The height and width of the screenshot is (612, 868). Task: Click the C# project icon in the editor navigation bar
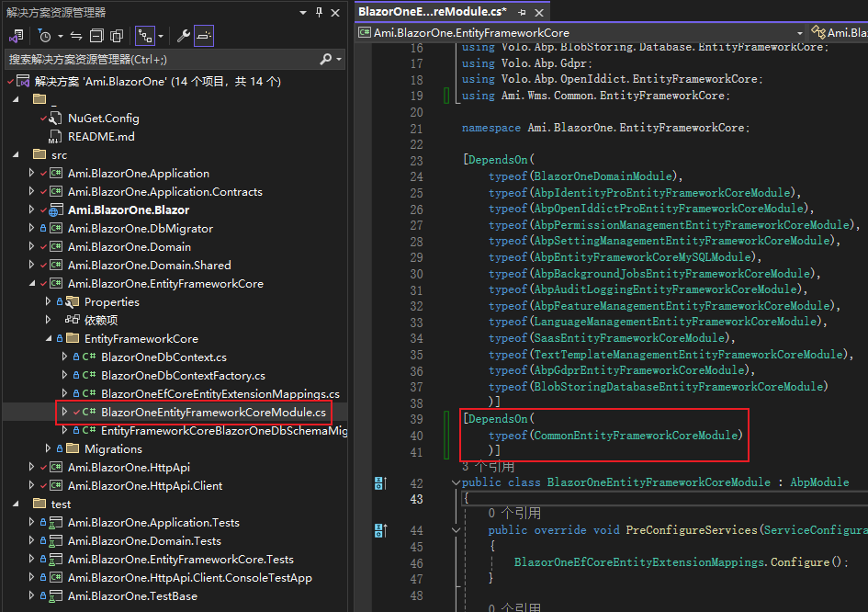point(365,33)
